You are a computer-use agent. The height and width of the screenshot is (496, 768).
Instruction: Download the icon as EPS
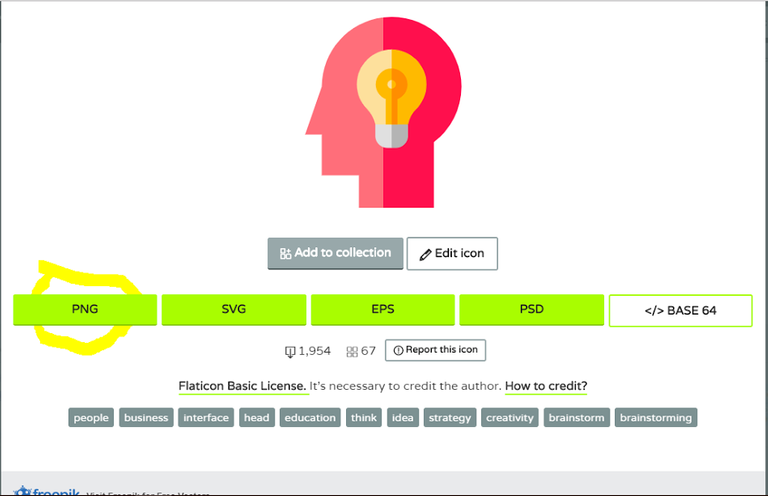pos(383,309)
